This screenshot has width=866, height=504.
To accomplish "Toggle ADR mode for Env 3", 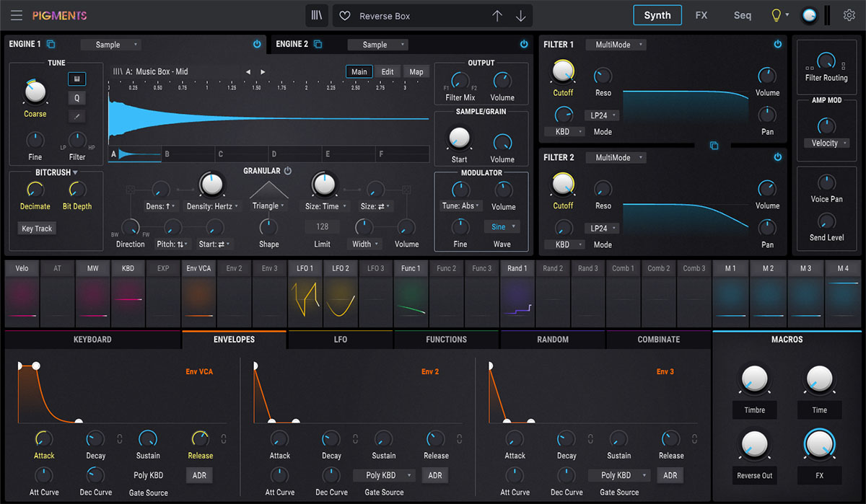I will click(x=670, y=475).
